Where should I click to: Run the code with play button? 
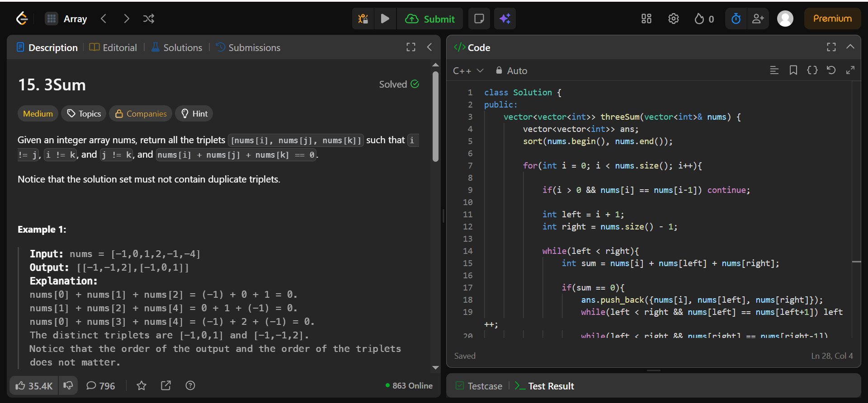(x=385, y=19)
